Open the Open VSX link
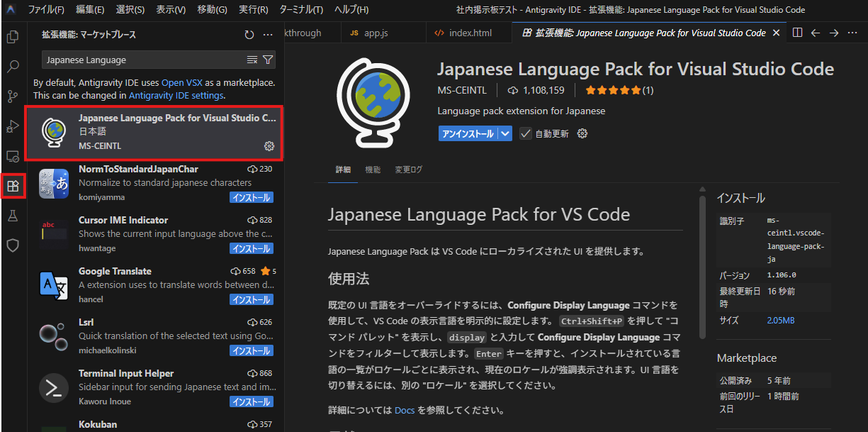 183,82
